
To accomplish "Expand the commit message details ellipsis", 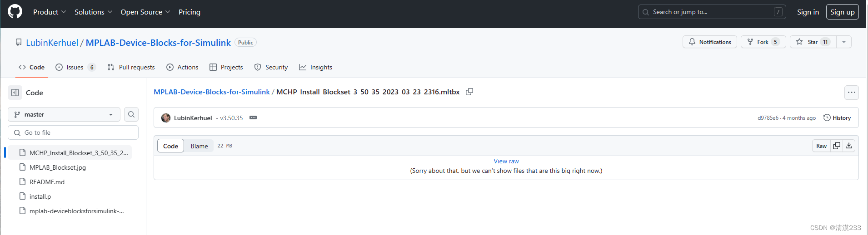I will tap(253, 117).
